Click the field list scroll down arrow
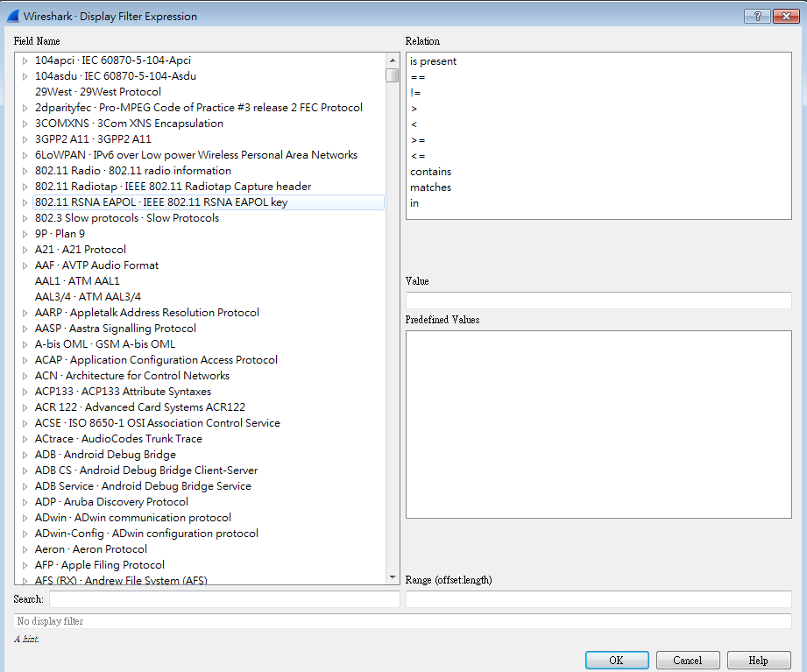The image size is (807, 672). click(393, 577)
